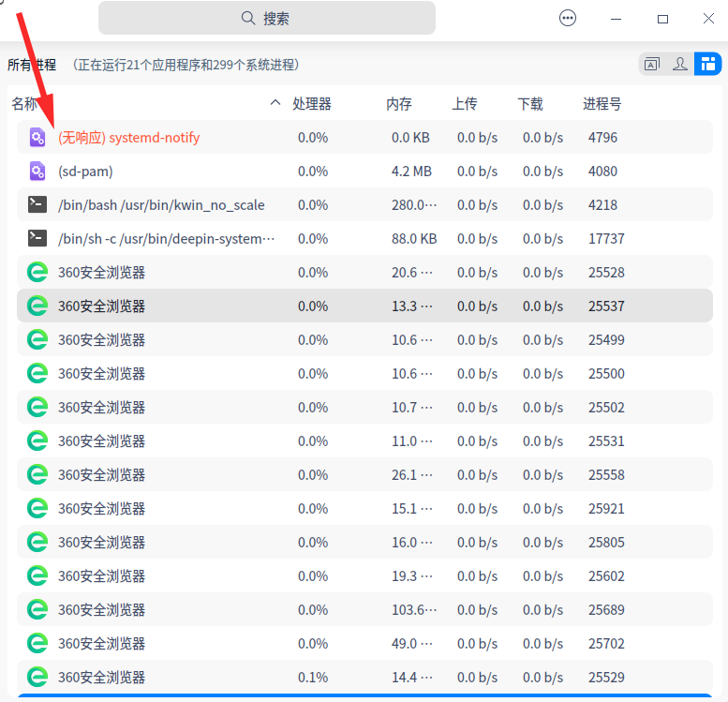Click memory value 0.0 KB
Viewport: 728px width, 702px height.
coord(410,138)
